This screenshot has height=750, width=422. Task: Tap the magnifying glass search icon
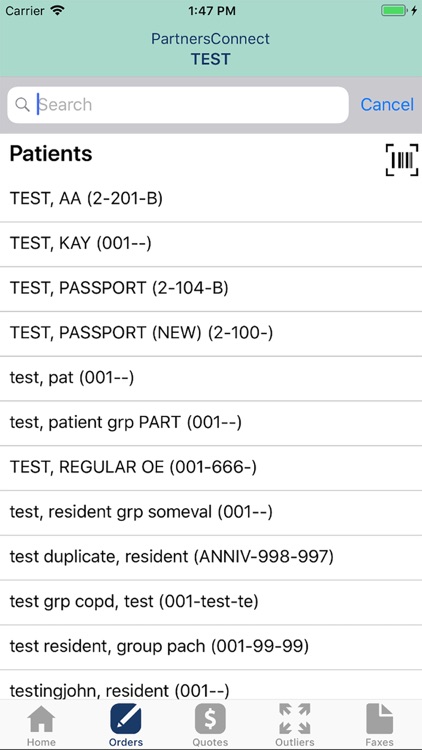[22, 104]
